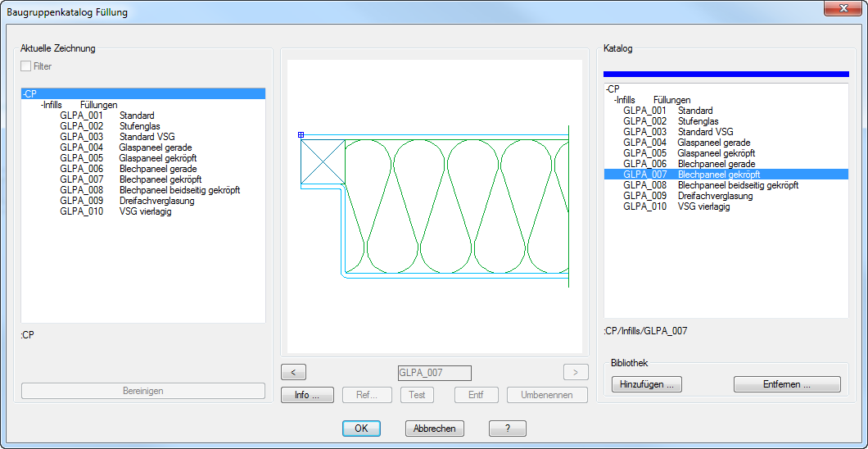The height and width of the screenshot is (449, 868).
Task: Select GLPA_009 Dreifachverglasung in Katalog
Action: click(676, 196)
